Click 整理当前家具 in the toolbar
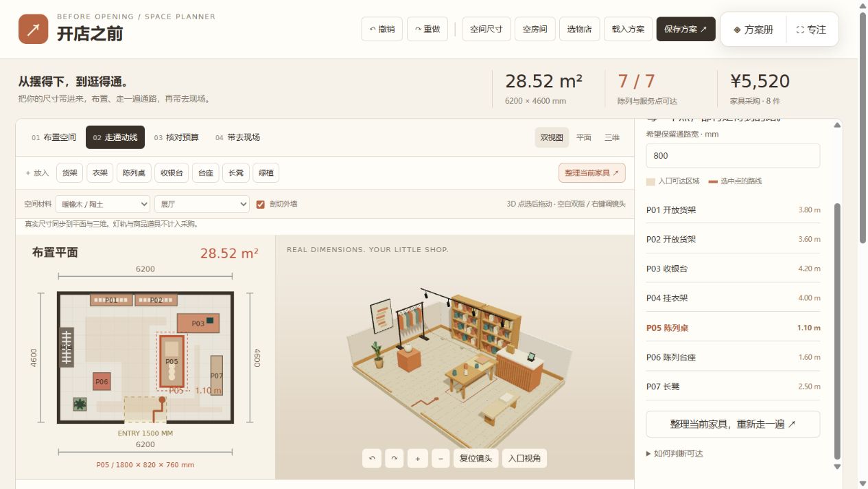 (592, 173)
